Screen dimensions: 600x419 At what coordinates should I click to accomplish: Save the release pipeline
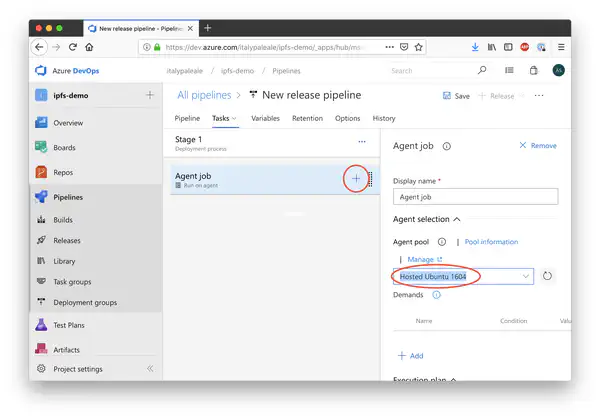455,96
